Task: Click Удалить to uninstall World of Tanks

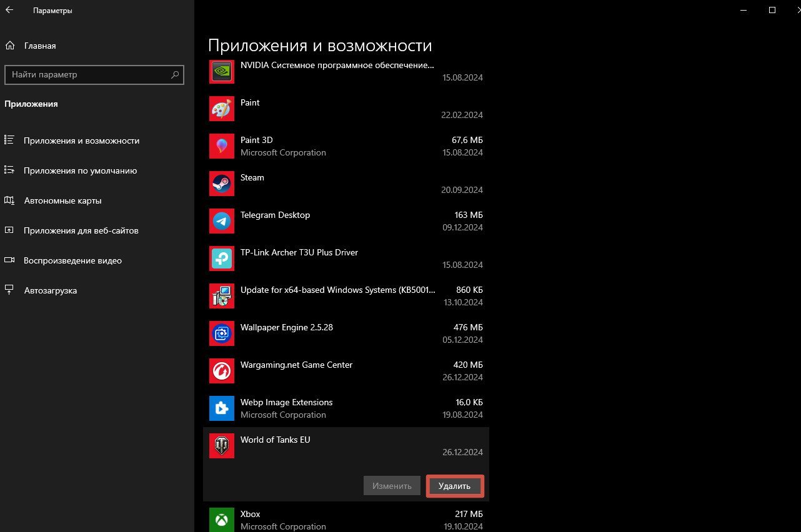Action: [x=454, y=486]
